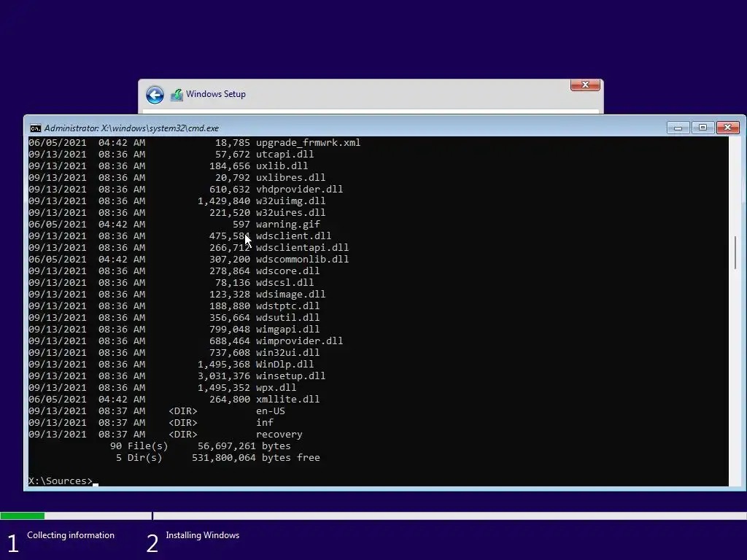747x560 pixels.
Task: Minimize the command prompt window
Action: tap(678, 128)
